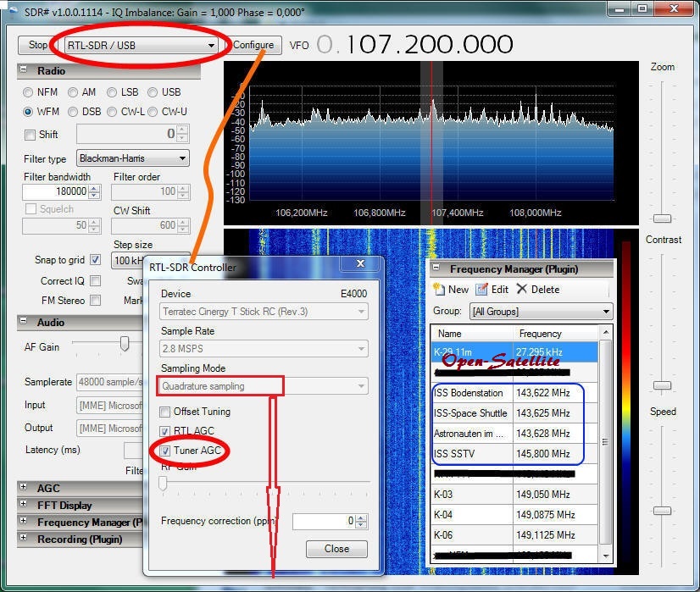Select LSB demodulation mode
700x592 pixels.
point(112,92)
